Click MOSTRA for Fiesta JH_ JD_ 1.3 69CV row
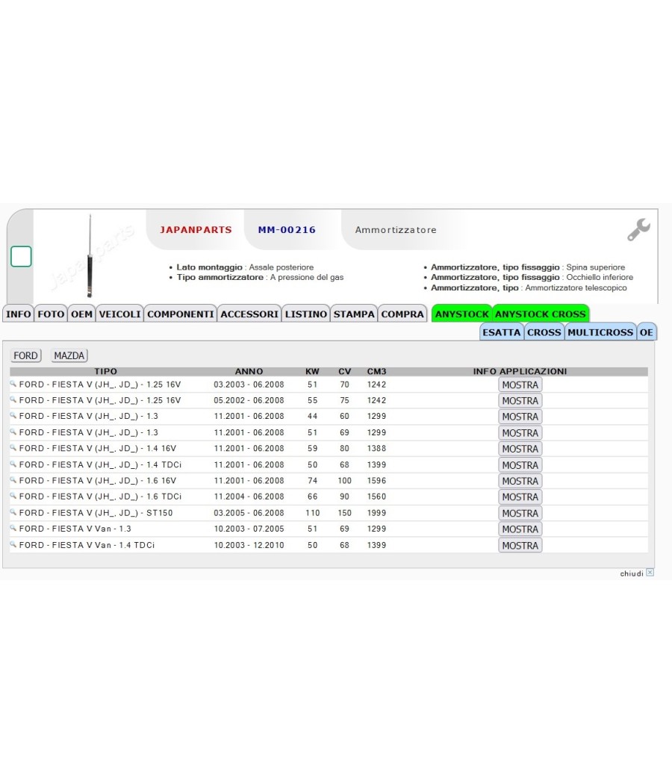 tap(520, 432)
